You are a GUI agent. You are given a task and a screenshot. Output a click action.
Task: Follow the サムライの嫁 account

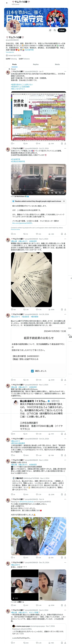[62, 30]
